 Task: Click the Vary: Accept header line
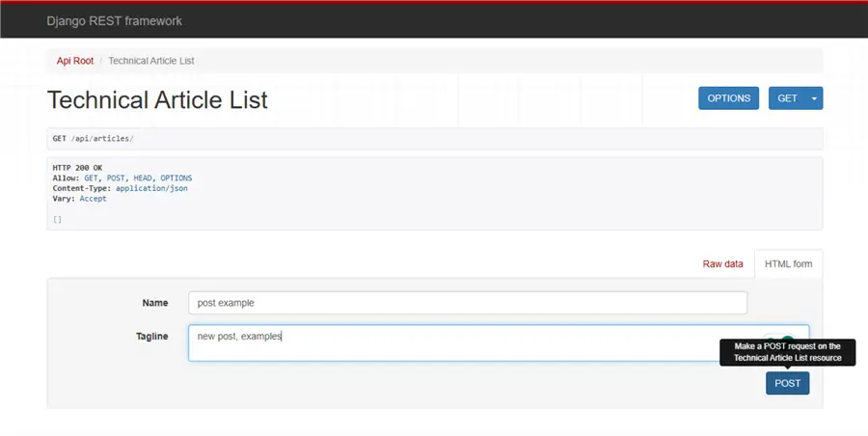[x=80, y=199]
